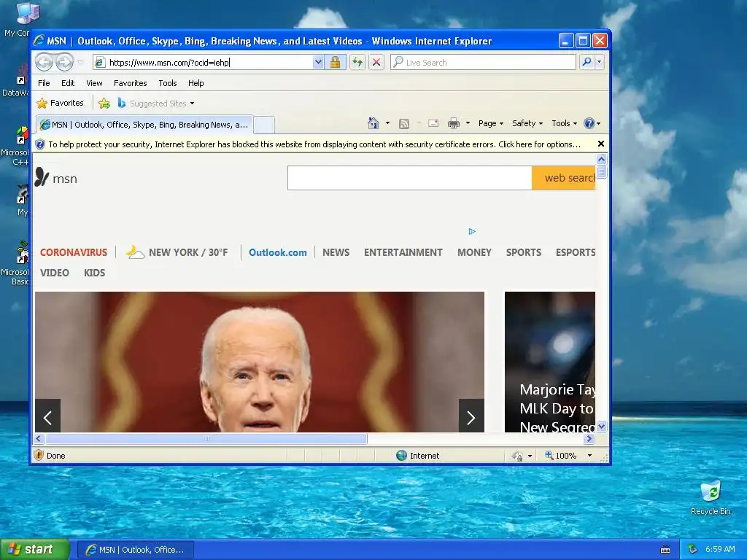
Task: Open the VIDEO section
Action: tap(54, 273)
